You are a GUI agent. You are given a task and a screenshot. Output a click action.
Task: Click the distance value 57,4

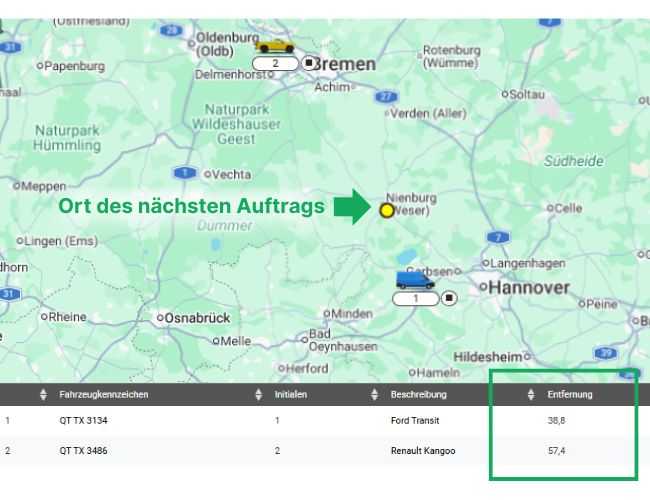(x=556, y=451)
